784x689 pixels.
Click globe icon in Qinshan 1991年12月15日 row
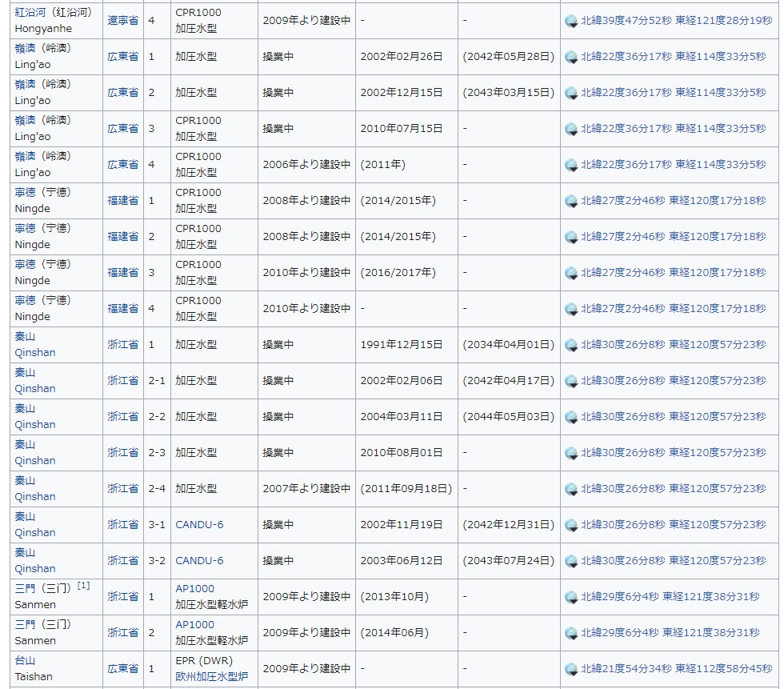571,345
